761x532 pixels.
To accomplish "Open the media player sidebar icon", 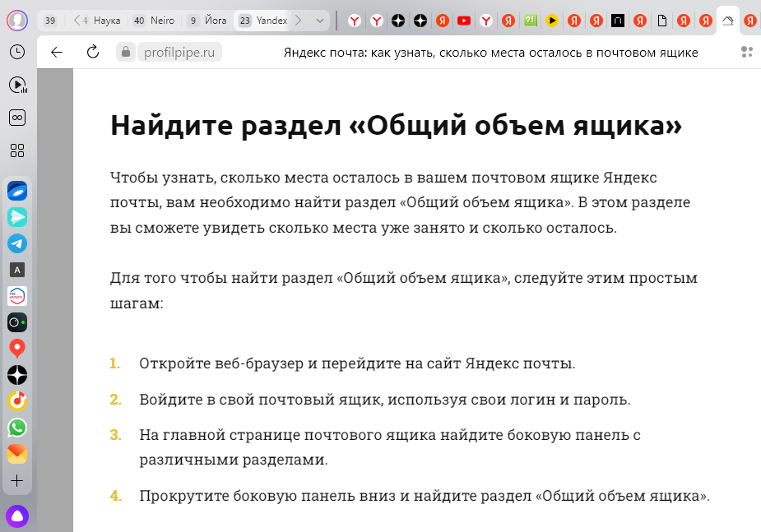I will (x=17, y=86).
